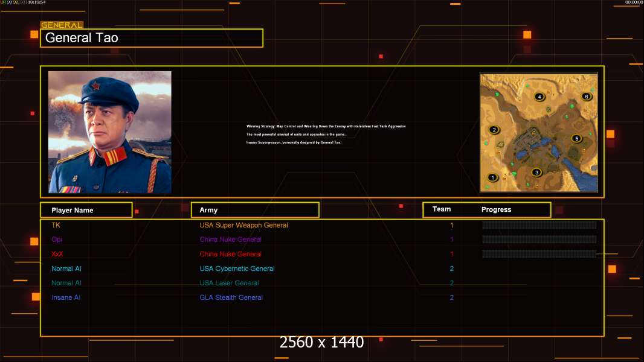This screenshot has height=362, width=644.
Task: Click start position 2 on the minimap
Action: click(494, 130)
